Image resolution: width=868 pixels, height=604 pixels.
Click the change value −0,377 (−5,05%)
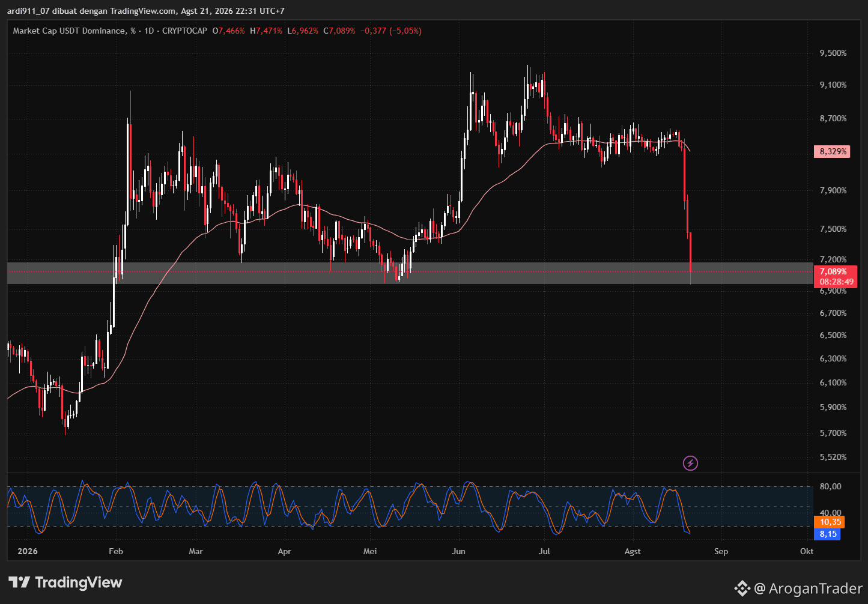click(x=391, y=31)
